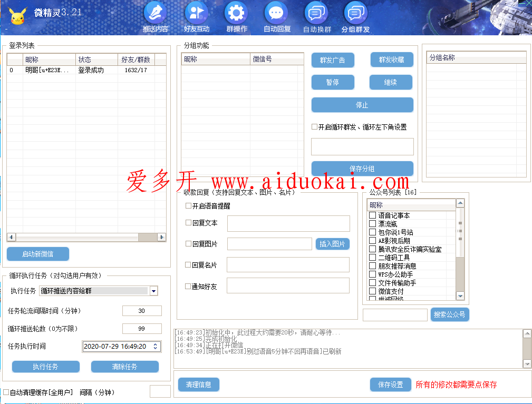Click the Pikachu app logo
Viewport: 532px width, 404px height.
[17, 16]
